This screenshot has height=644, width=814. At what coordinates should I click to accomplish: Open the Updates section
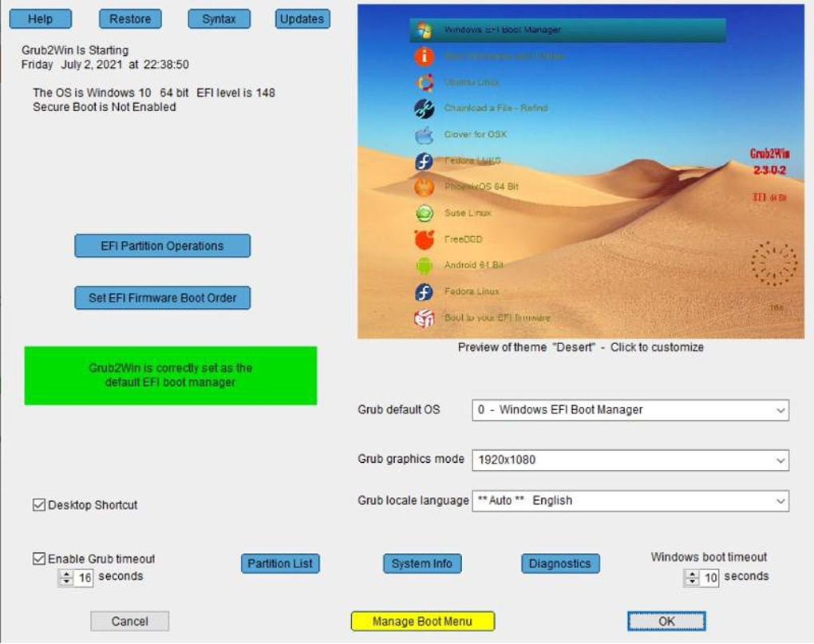[x=302, y=18]
